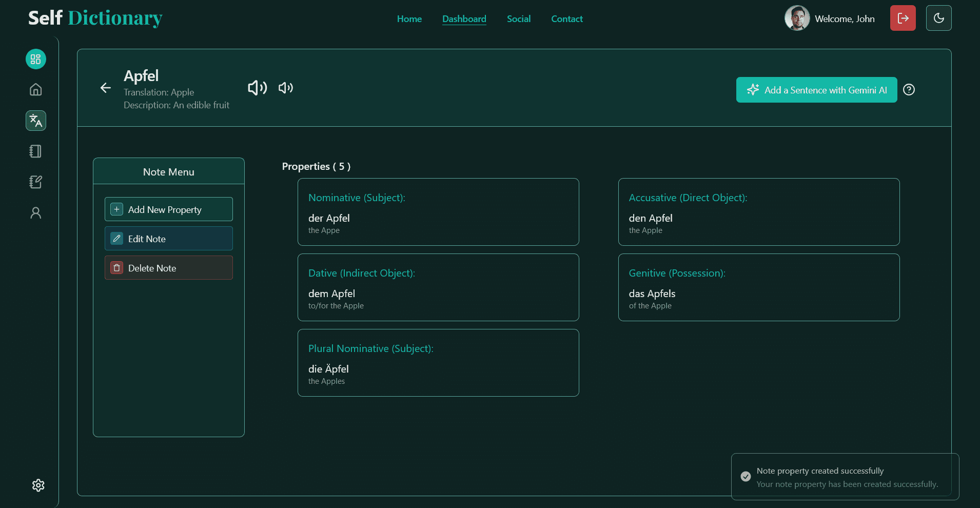
Task: Go to the Contact page
Action: [566, 19]
